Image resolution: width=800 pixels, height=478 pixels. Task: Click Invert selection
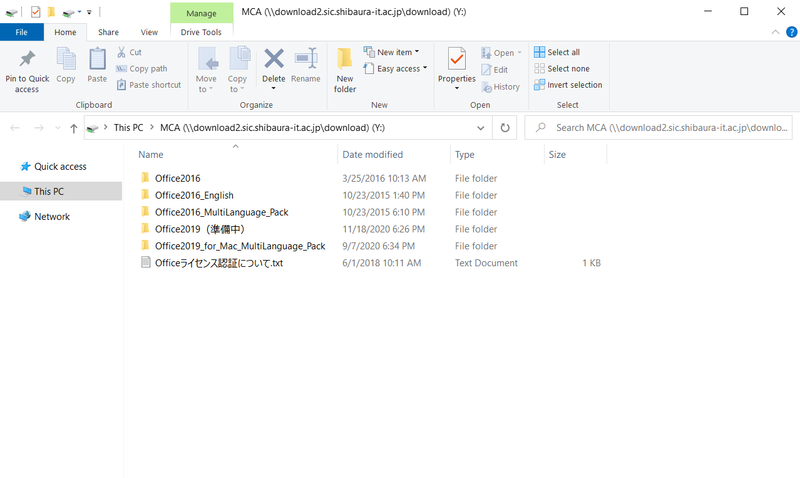(568, 85)
